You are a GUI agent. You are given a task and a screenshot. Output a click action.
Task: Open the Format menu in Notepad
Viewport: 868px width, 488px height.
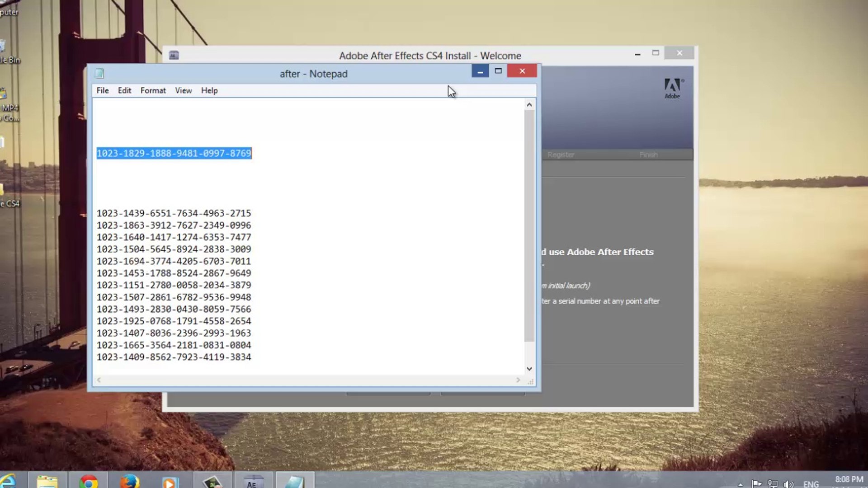coord(153,90)
